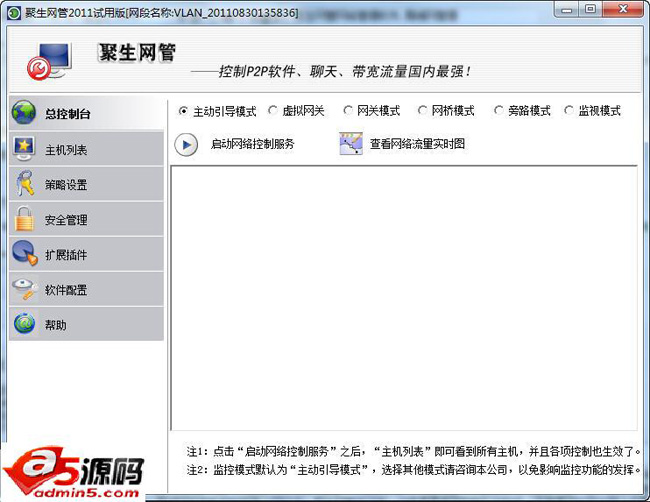
Task: Click the wrench icon for 软件配置
Action: pyautogui.click(x=25, y=289)
